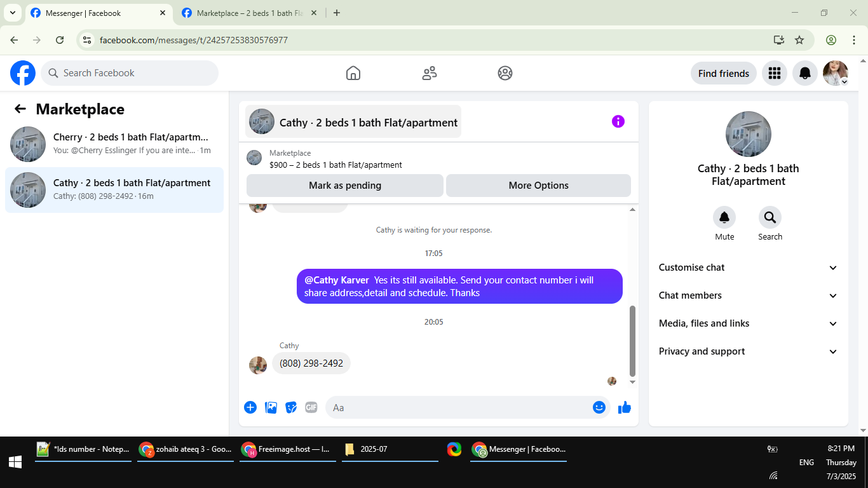
Task: Click the large listing photo in right panel
Action: point(749,134)
